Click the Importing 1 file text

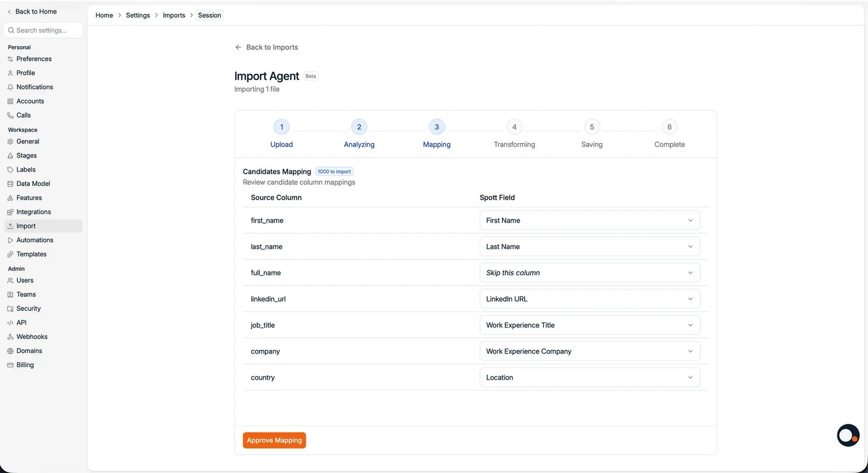pyautogui.click(x=257, y=89)
